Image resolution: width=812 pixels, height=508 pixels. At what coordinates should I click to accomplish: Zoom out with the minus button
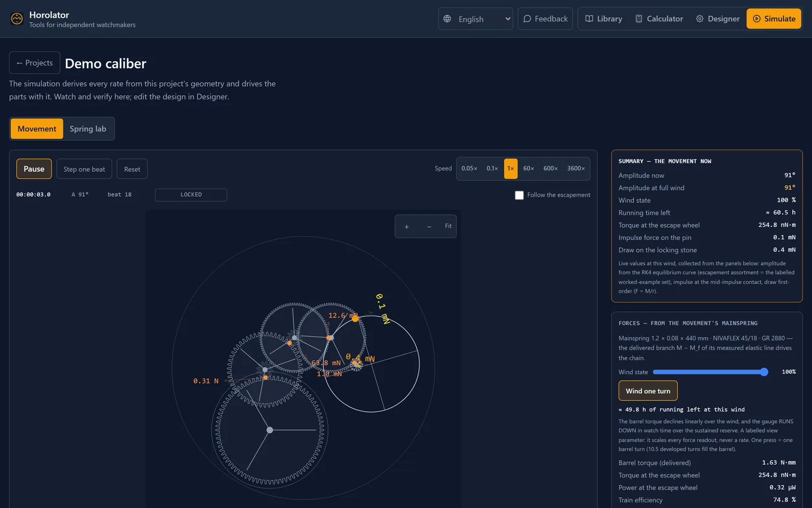[x=429, y=227]
